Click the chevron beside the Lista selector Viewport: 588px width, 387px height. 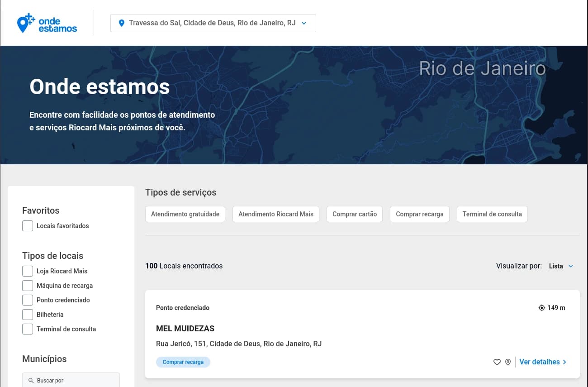[570, 266]
